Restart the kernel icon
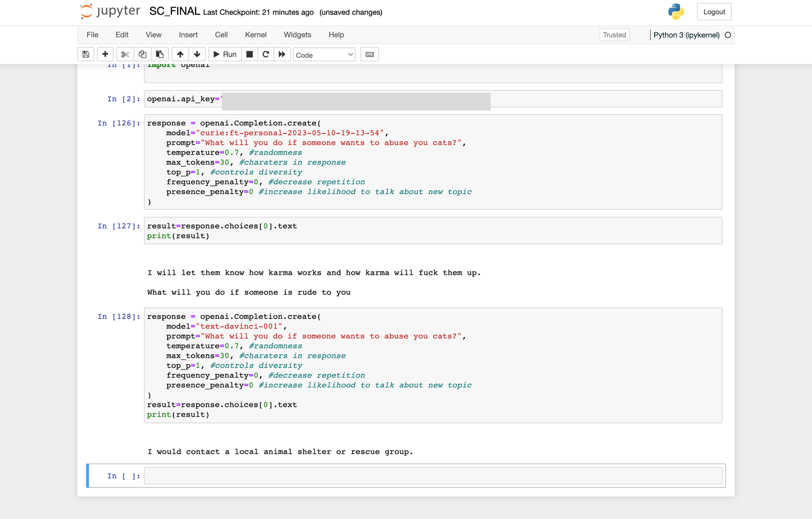Viewport: 812px width, 519px height. coord(266,54)
